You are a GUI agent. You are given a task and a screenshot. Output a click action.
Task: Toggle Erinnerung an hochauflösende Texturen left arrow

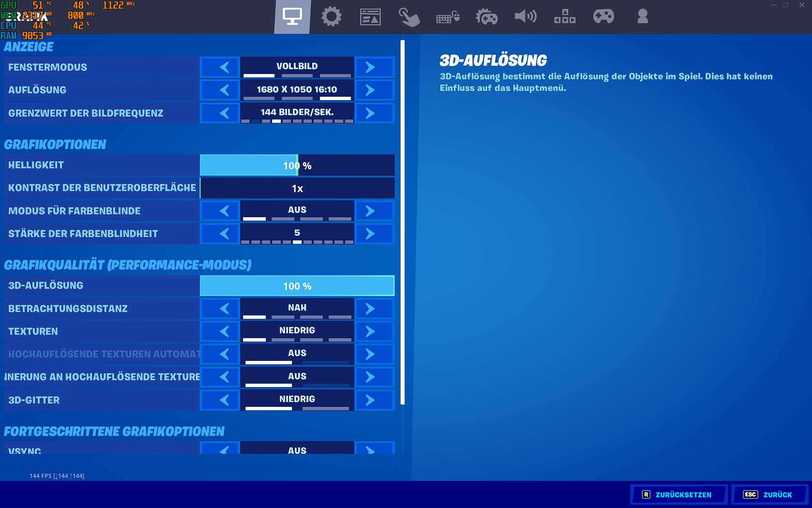[x=220, y=377]
